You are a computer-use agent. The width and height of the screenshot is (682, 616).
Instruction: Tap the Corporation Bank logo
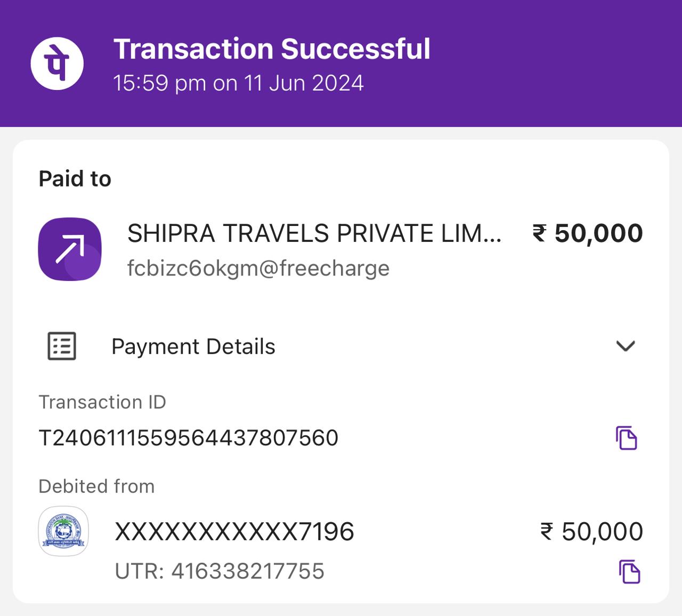click(x=64, y=531)
